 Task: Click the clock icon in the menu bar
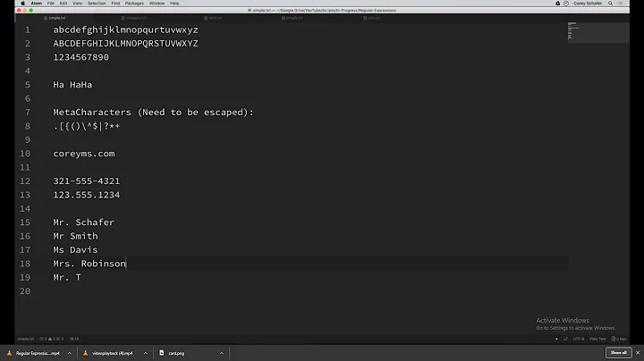coord(566,4)
